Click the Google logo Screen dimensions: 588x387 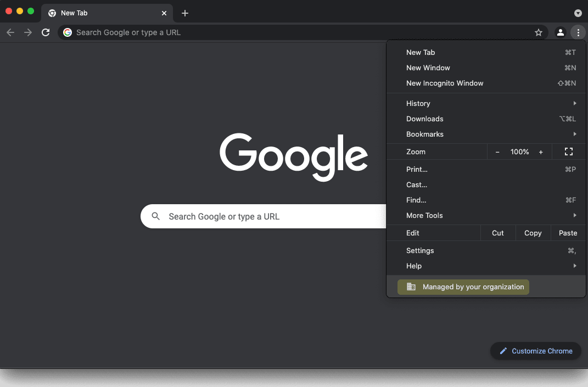click(294, 157)
